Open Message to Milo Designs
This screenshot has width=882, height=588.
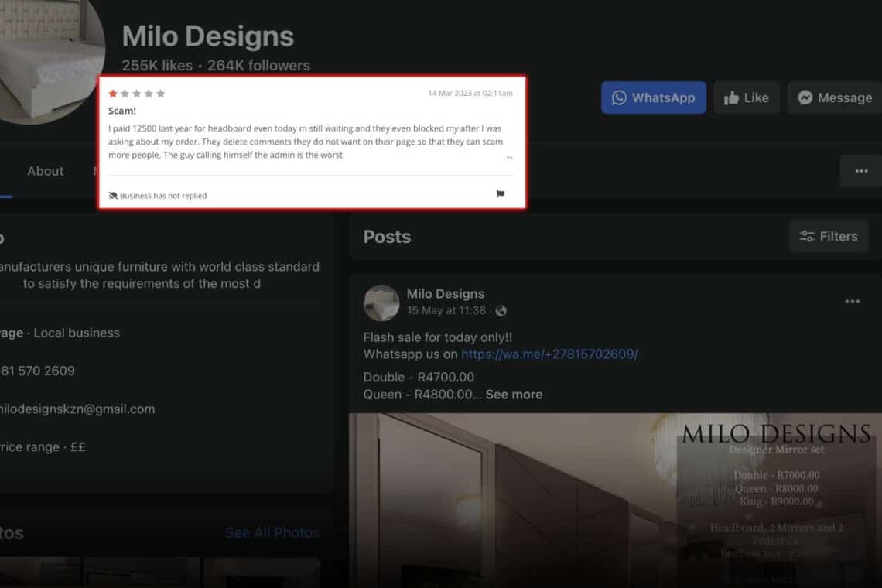click(x=835, y=98)
